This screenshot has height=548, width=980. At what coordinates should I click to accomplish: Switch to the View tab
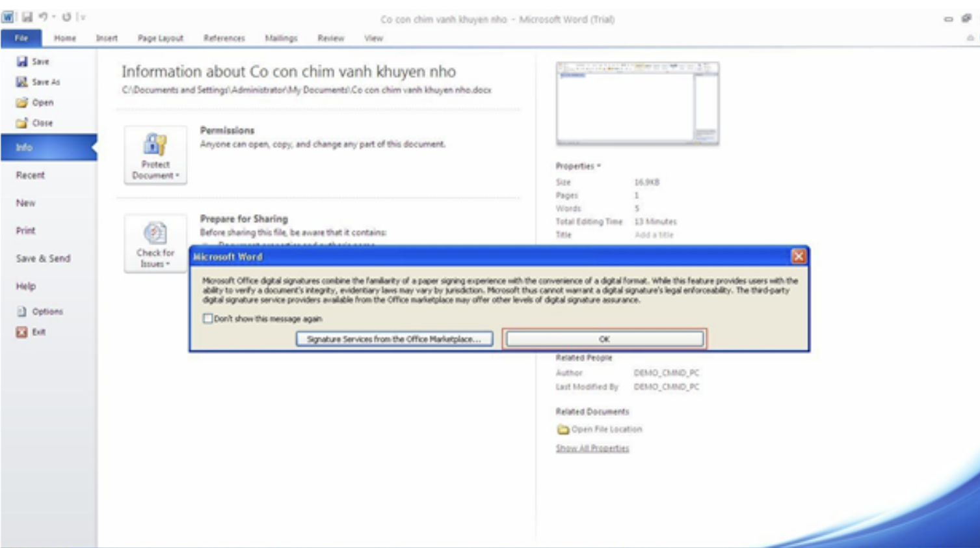pos(373,38)
